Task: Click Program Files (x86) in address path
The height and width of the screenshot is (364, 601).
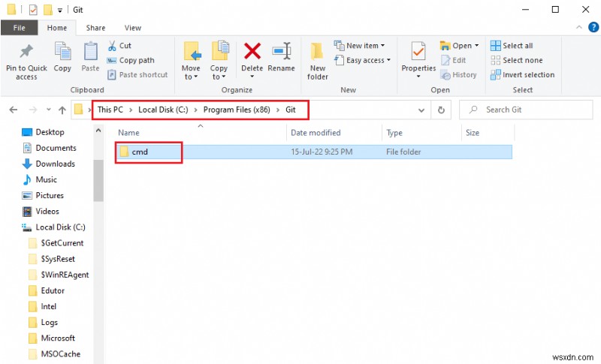Action: pyautogui.click(x=237, y=110)
